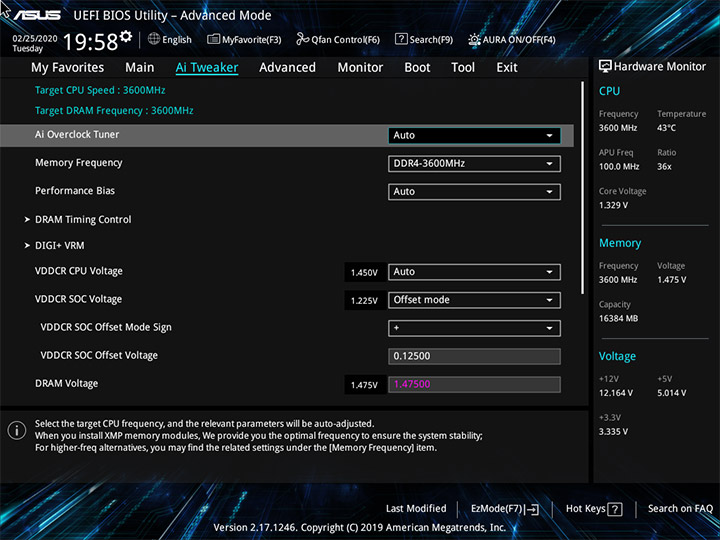This screenshot has width=720, height=540.
Task: Open Search(F9) label
Action: tap(431, 40)
